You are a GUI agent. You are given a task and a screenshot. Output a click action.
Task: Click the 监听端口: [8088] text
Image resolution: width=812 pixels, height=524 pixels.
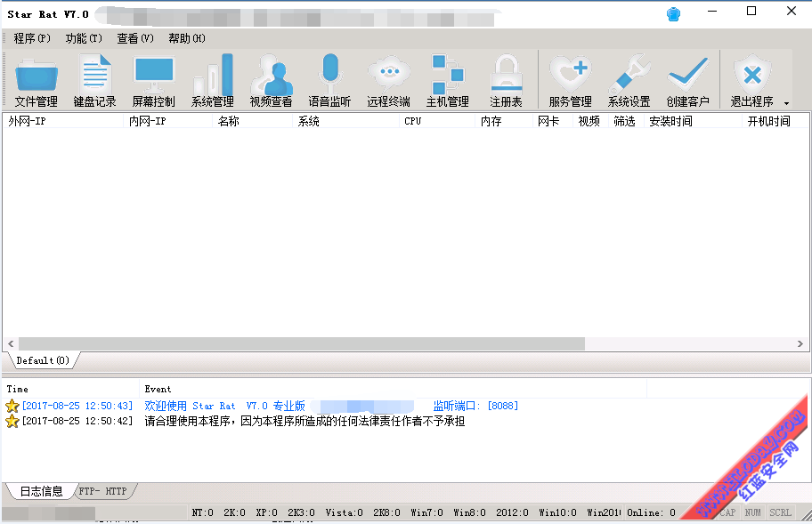pyautogui.click(x=475, y=406)
